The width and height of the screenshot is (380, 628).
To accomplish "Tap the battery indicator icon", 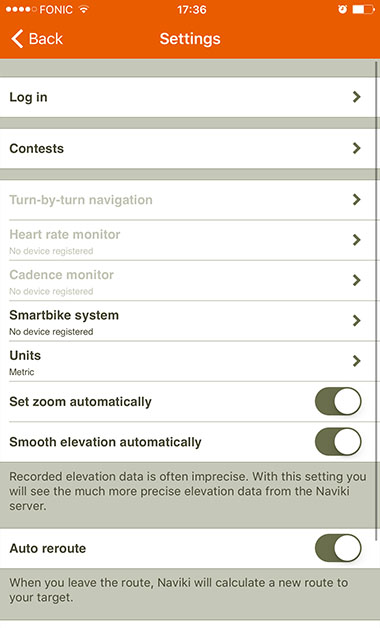I will (364, 9).
